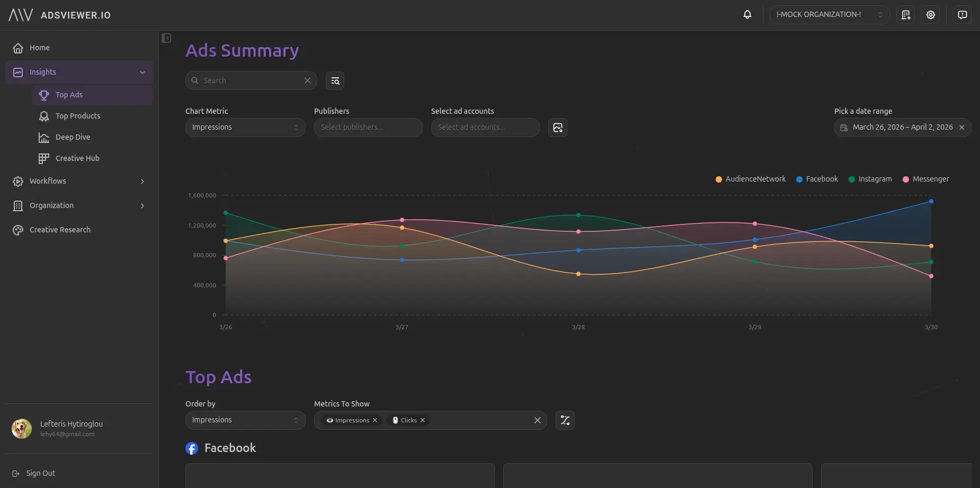Open the add organization icon in the header

click(905, 14)
